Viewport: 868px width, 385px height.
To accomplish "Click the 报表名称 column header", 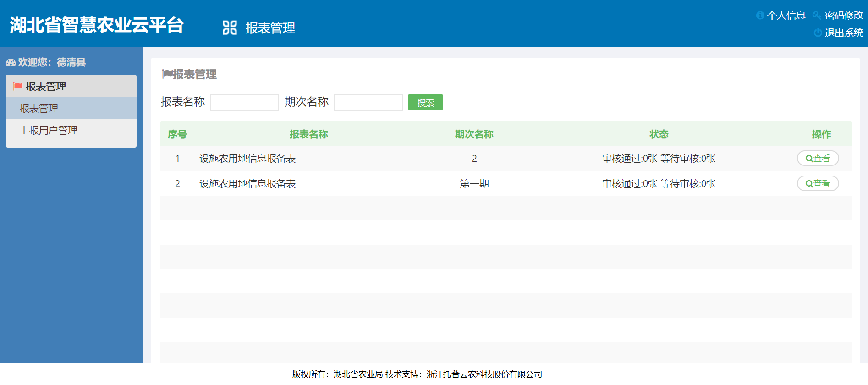I will [x=309, y=134].
